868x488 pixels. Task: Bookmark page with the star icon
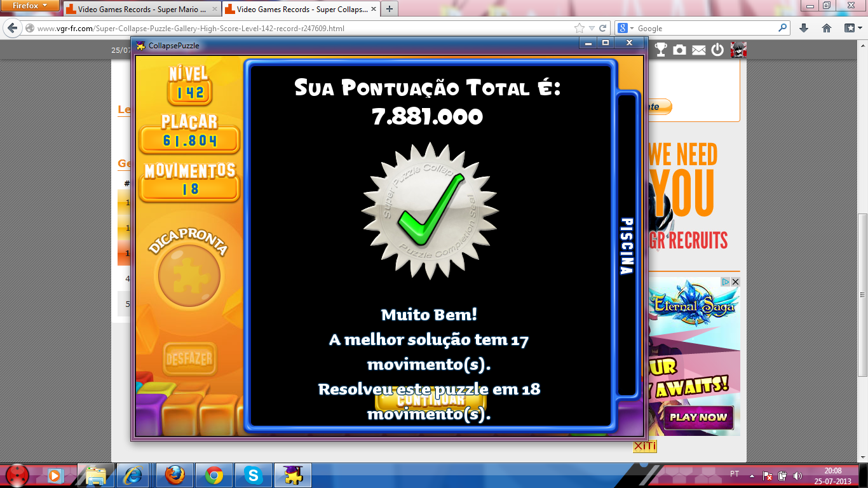(x=579, y=28)
